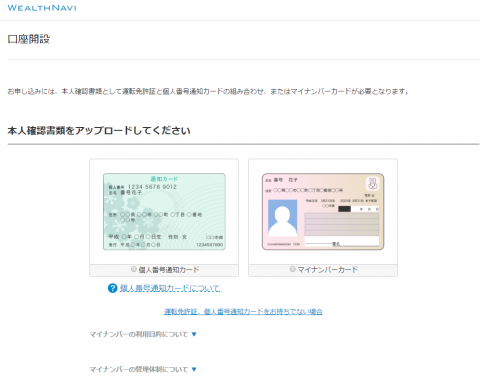Click the マイナンバーカード label text
The width and height of the screenshot is (480, 380).
[328, 269]
